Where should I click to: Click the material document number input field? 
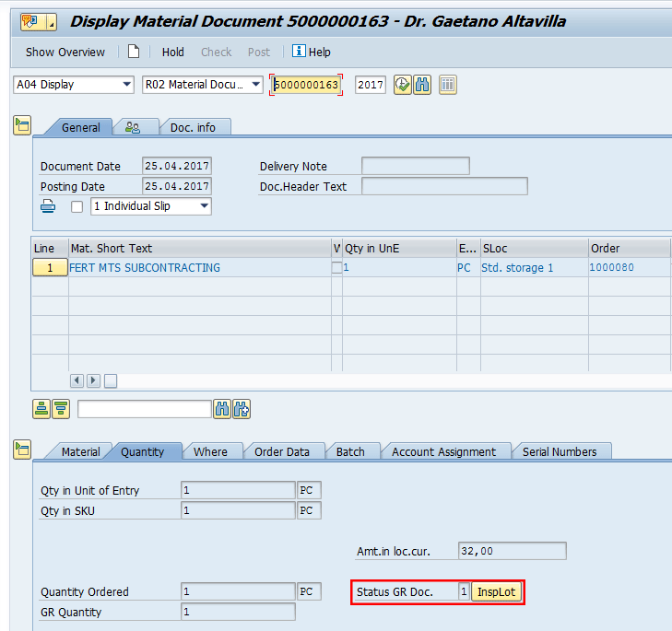coord(307,85)
